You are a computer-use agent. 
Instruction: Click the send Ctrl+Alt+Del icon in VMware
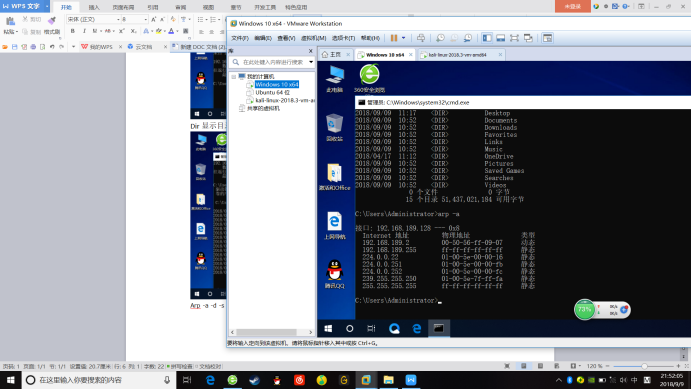click(x=421, y=38)
